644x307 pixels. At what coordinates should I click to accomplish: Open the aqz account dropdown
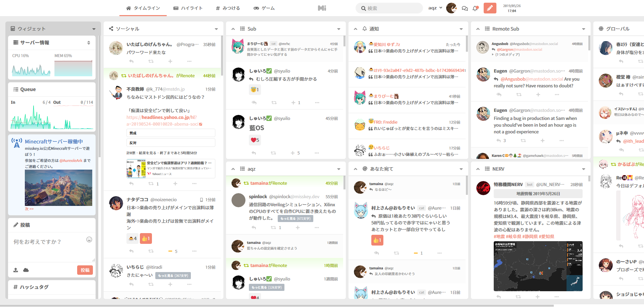(435, 8)
